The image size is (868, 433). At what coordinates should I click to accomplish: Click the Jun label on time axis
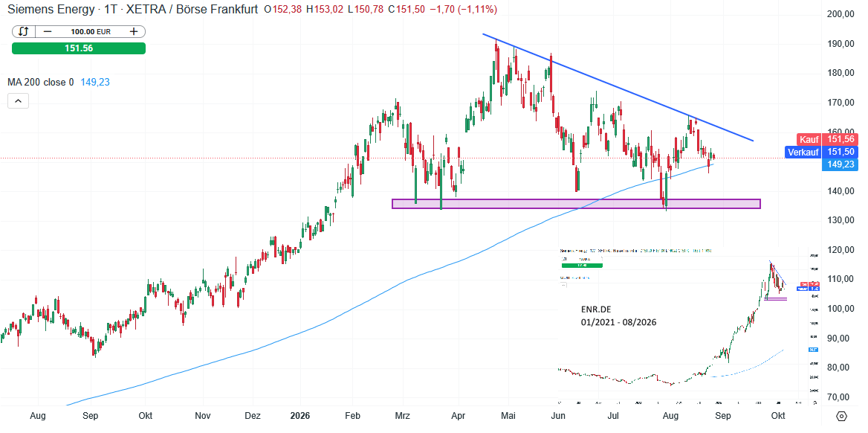[559, 416]
